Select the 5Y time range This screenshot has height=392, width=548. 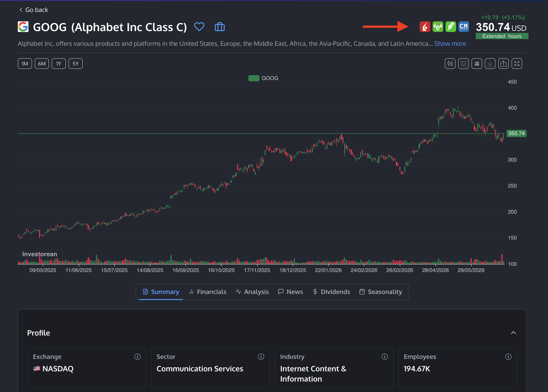pyautogui.click(x=76, y=64)
